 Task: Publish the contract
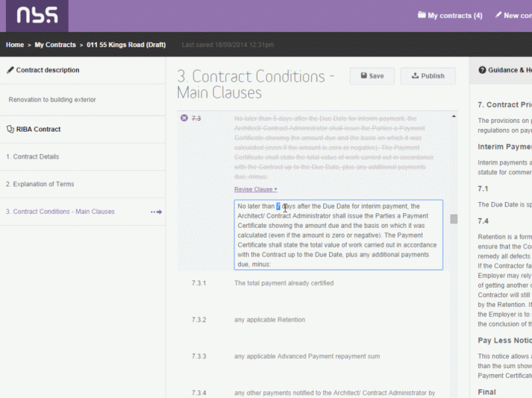(428, 76)
